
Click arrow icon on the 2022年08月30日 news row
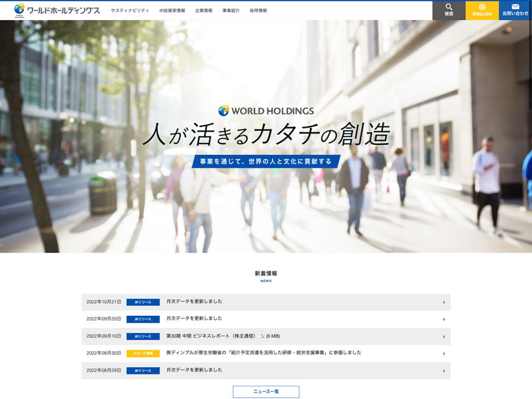(x=444, y=354)
